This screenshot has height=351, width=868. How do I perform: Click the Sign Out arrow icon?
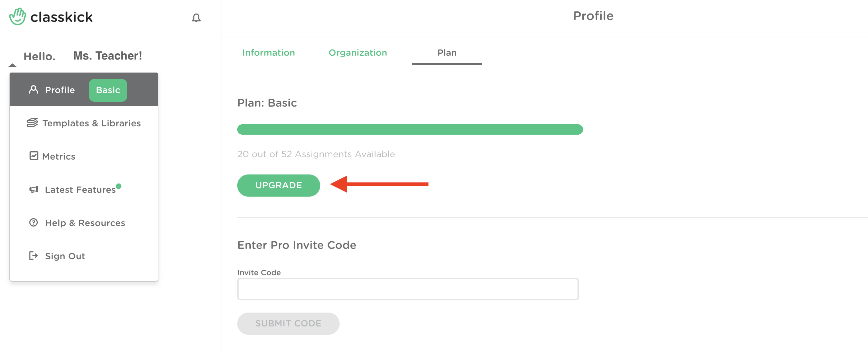pyautogui.click(x=33, y=255)
